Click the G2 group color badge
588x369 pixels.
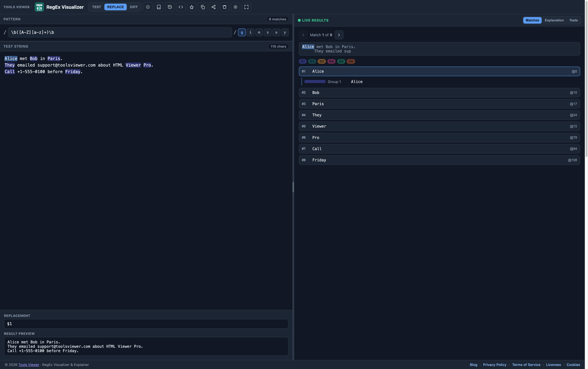click(x=312, y=61)
